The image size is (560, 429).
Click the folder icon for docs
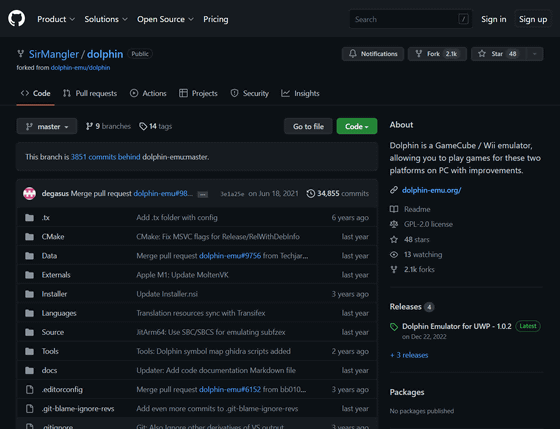(x=30, y=370)
